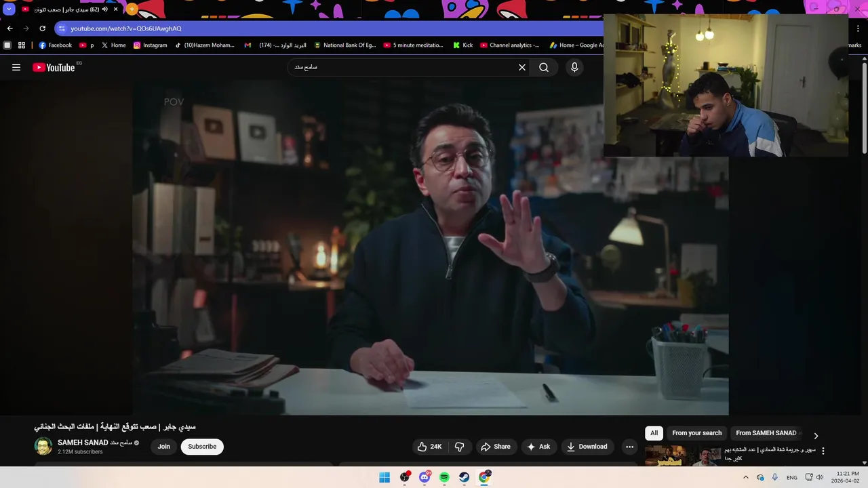Screen dimensions: 868x488
Task: Switch ENG input language
Action: (792, 477)
